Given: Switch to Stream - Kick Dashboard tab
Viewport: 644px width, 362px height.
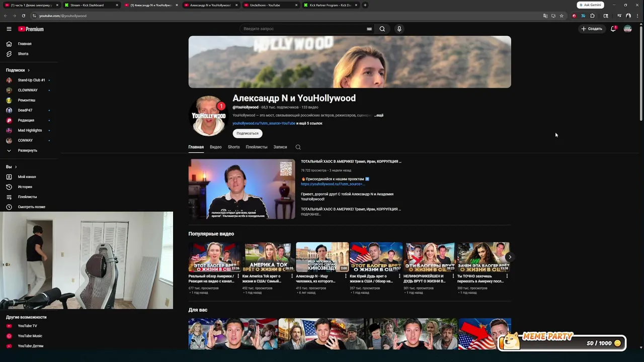Looking at the screenshot, I should click(91, 5).
